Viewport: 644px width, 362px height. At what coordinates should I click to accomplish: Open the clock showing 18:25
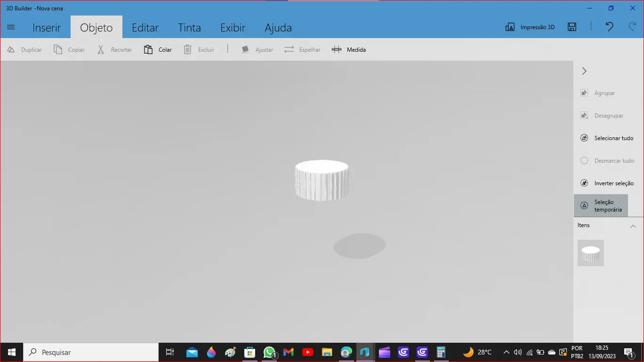tap(602, 352)
